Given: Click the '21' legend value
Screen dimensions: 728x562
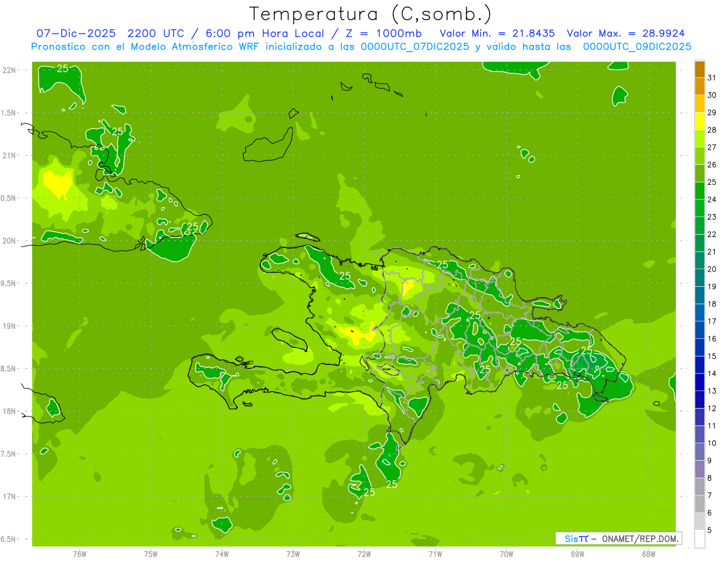Looking at the screenshot, I should click(x=712, y=252).
